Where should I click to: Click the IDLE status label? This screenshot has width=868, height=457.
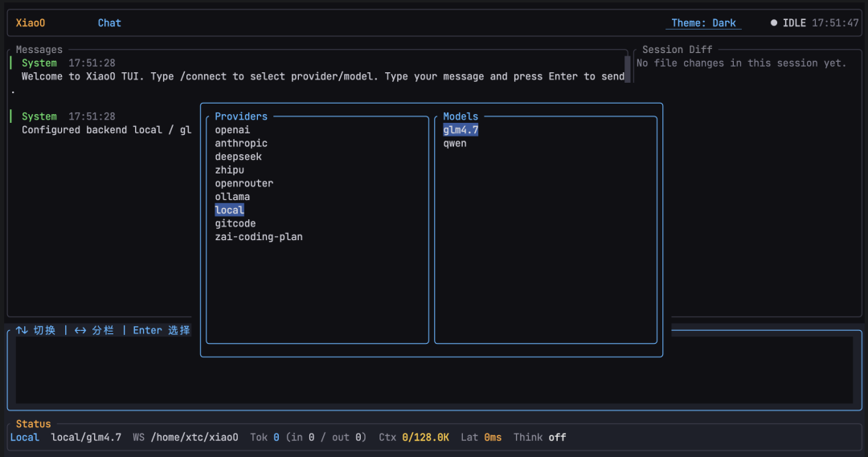(x=794, y=22)
